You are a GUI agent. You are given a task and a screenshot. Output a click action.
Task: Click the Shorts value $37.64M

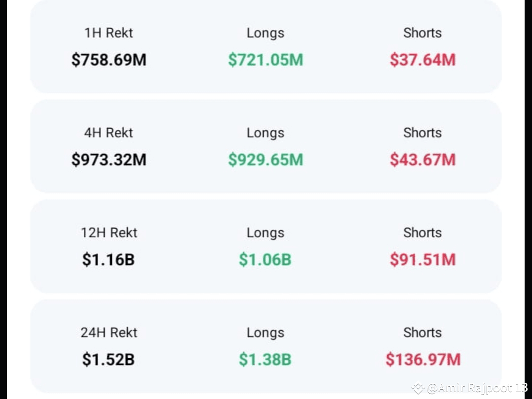[x=422, y=60]
